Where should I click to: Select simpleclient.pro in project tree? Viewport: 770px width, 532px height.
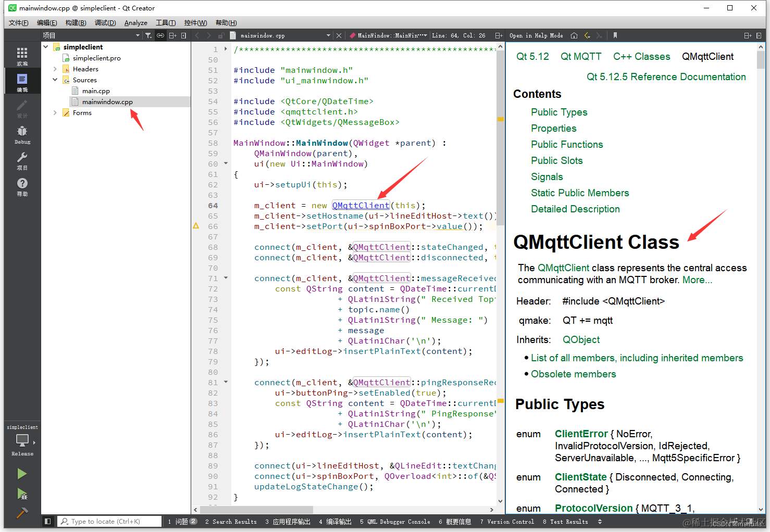[x=96, y=58]
